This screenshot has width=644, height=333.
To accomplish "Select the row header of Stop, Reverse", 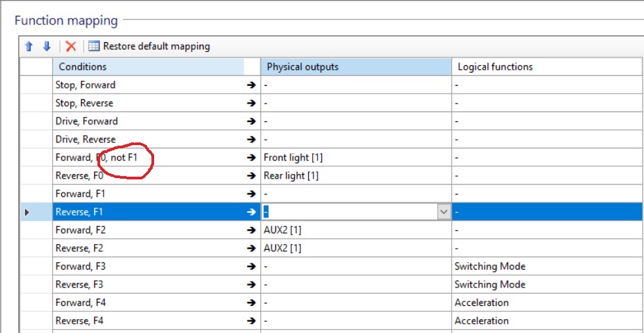I will (x=37, y=103).
